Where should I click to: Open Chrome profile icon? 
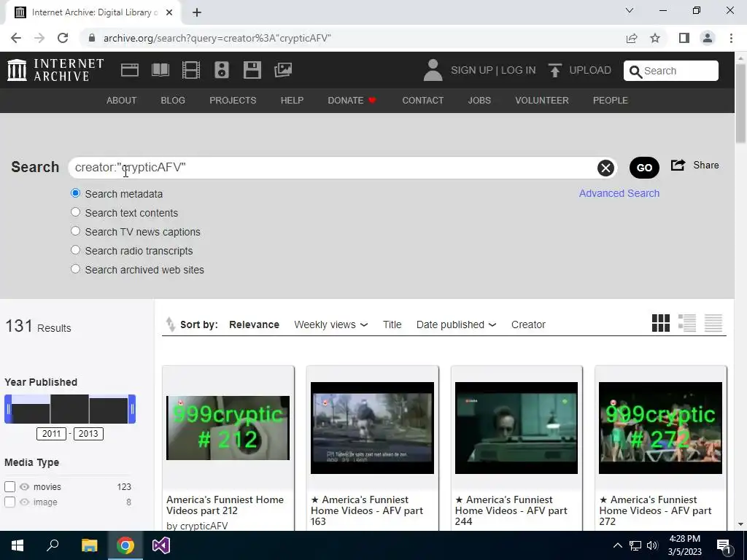(x=708, y=38)
